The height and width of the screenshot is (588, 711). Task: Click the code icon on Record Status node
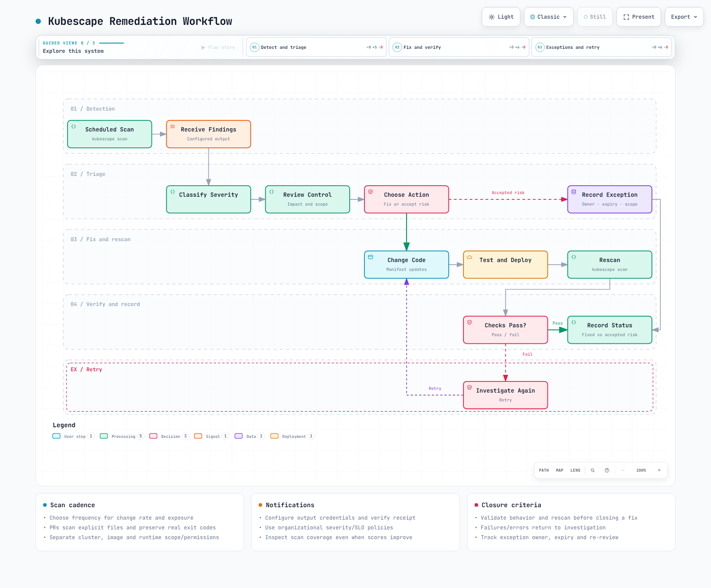574,322
